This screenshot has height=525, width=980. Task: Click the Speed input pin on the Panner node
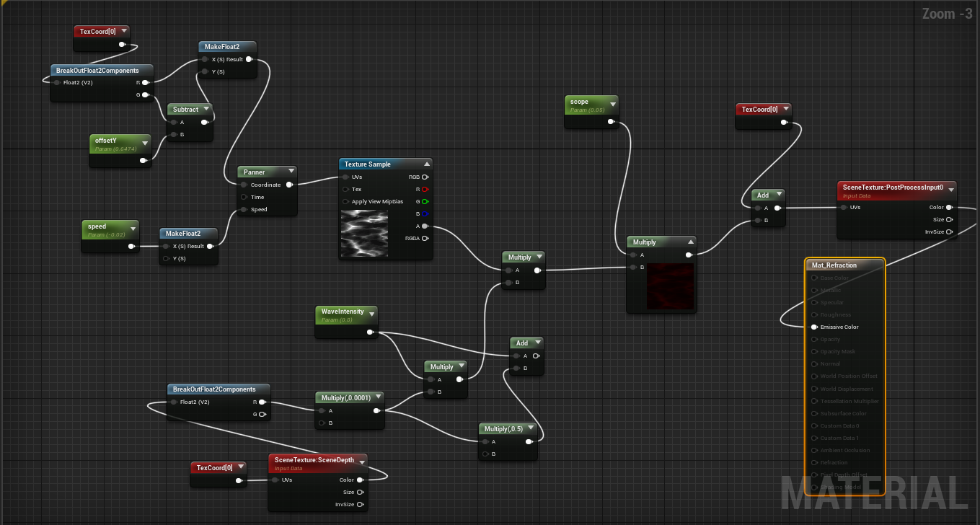[x=244, y=209]
